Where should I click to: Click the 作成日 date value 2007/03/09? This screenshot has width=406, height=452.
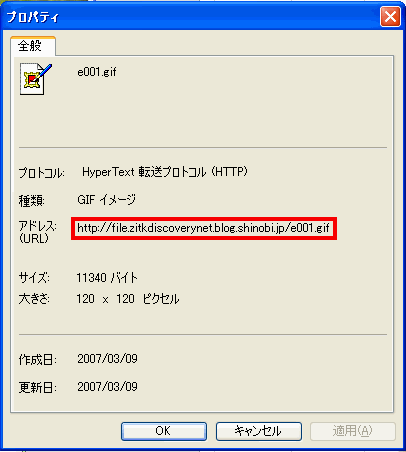click(x=107, y=359)
